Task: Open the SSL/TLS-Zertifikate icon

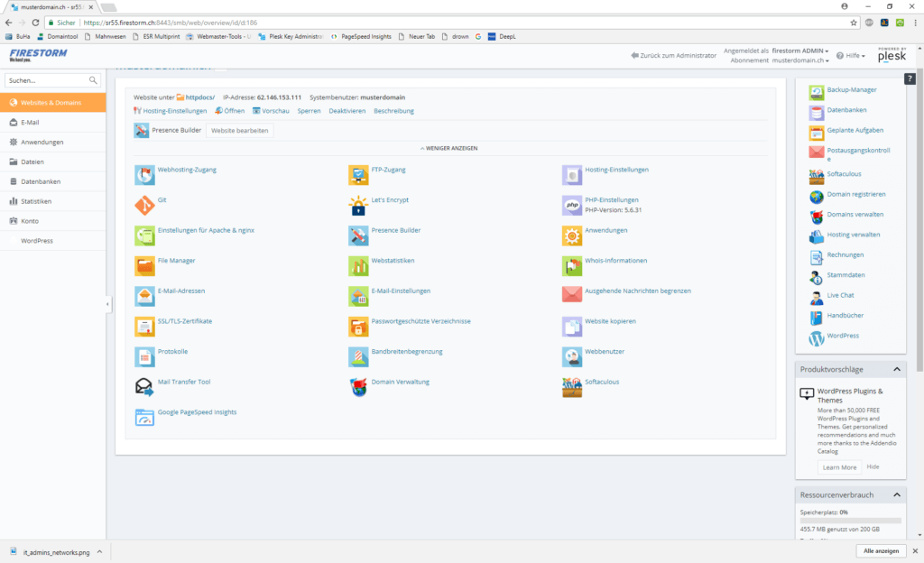Action: [x=146, y=326]
